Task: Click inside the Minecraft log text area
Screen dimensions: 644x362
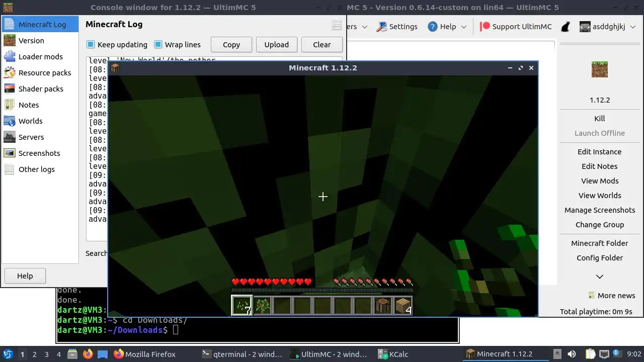Action: (x=97, y=148)
